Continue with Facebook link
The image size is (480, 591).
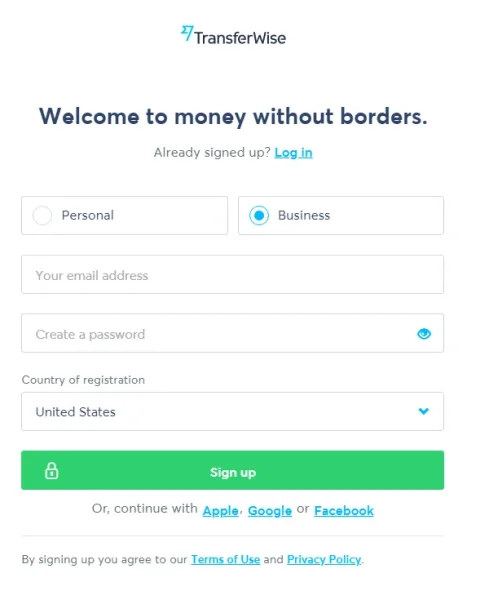point(344,511)
